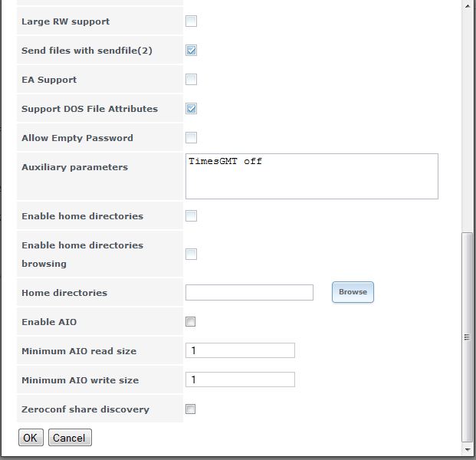Disable Support DOS File Attributes option
This screenshot has width=476, height=460.
pyautogui.click(x=191, y=109)
